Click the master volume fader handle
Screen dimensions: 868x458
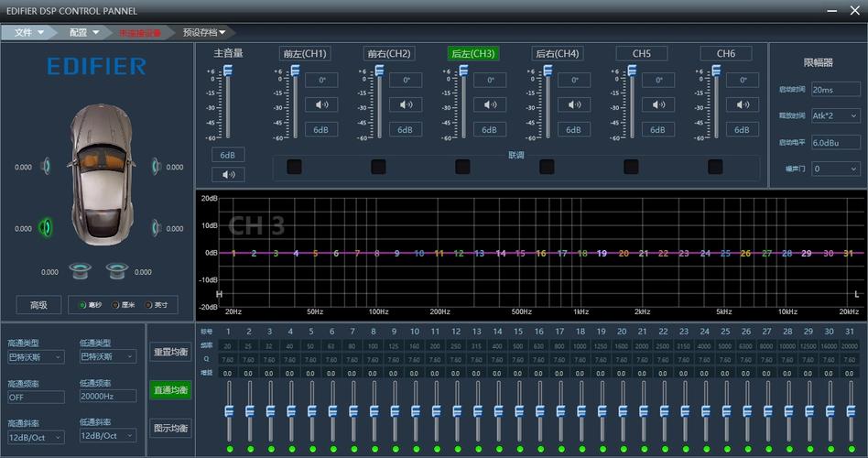coord(227,71)
